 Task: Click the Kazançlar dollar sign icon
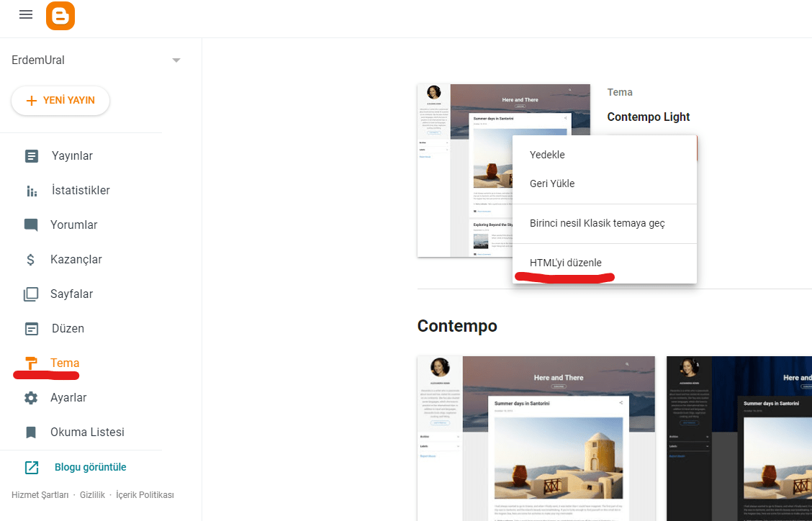point(30,260)
